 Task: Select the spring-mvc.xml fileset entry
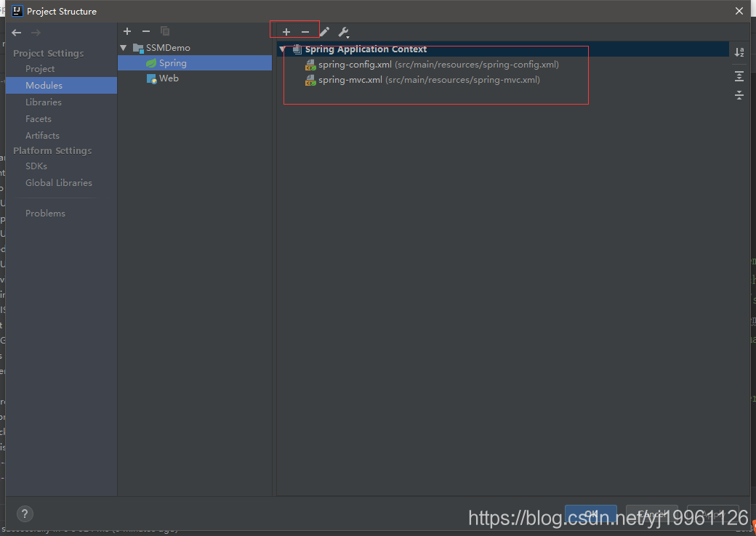click(353, 81)
